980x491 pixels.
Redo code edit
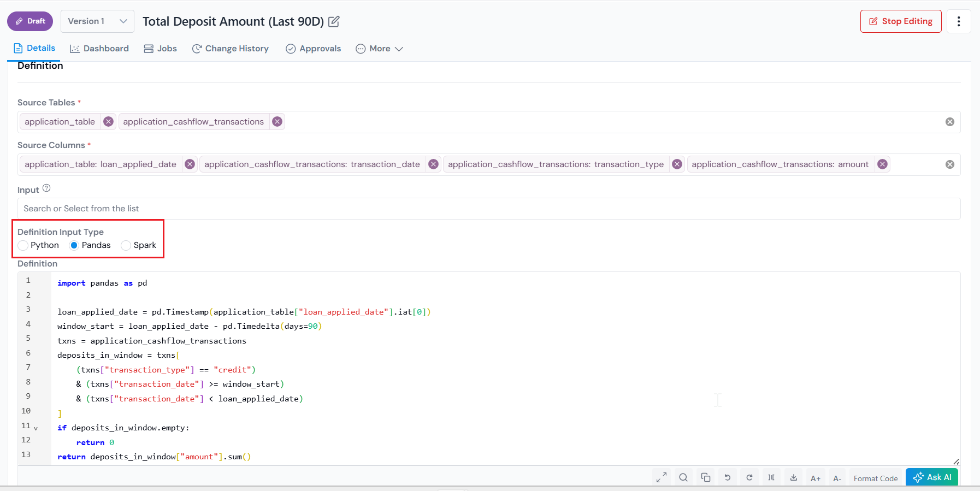tap(749, 477)
